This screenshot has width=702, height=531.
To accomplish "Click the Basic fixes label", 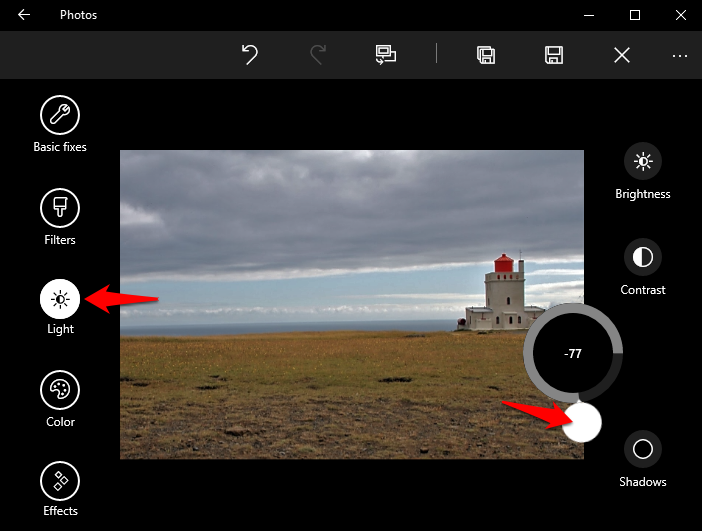I will click(60, 147).
